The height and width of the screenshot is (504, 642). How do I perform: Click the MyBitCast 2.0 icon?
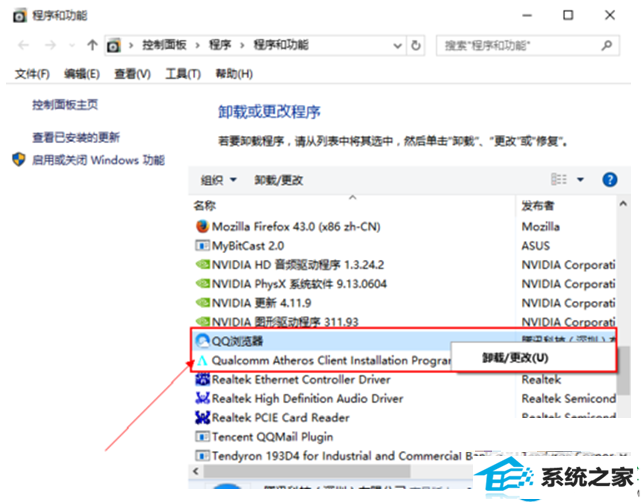pos(202,246)
